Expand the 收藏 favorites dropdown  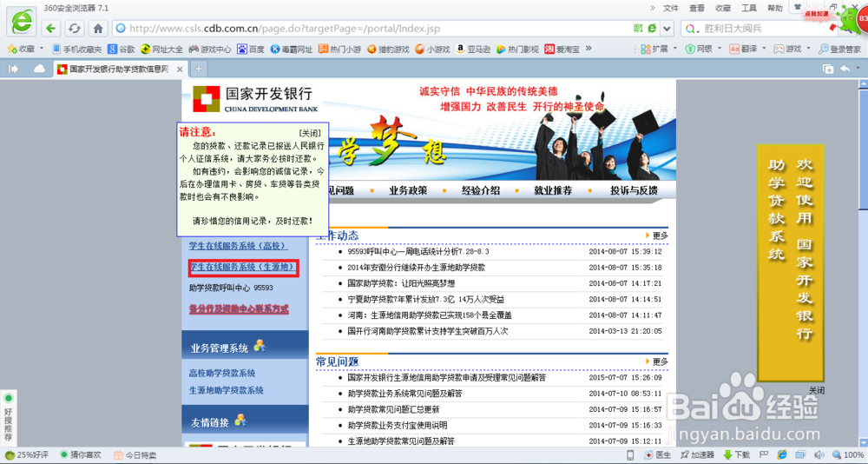pyautogui.click(x=41, y=49)
